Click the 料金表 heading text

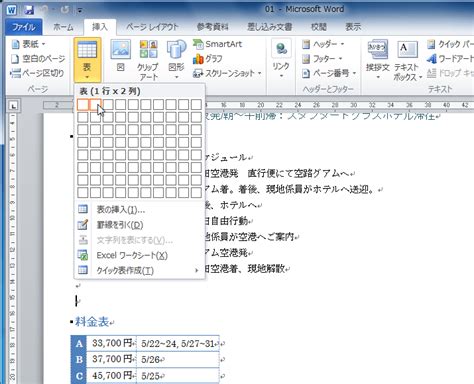pyautogui.click(x=92, y=322)
